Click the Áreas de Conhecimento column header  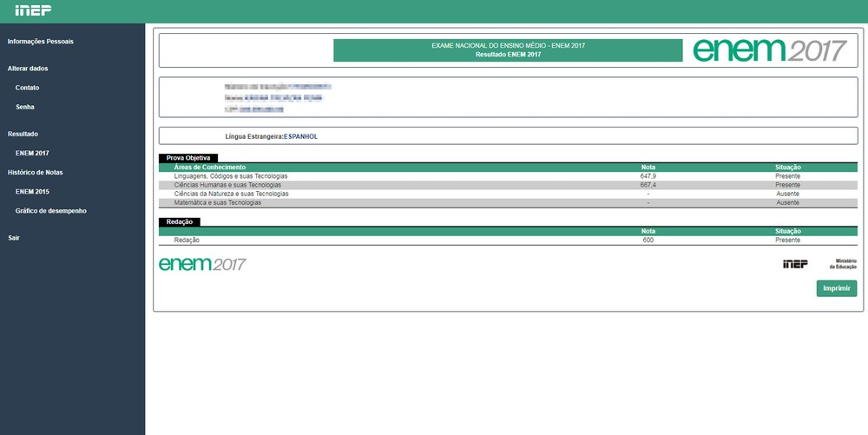(209, 167)
